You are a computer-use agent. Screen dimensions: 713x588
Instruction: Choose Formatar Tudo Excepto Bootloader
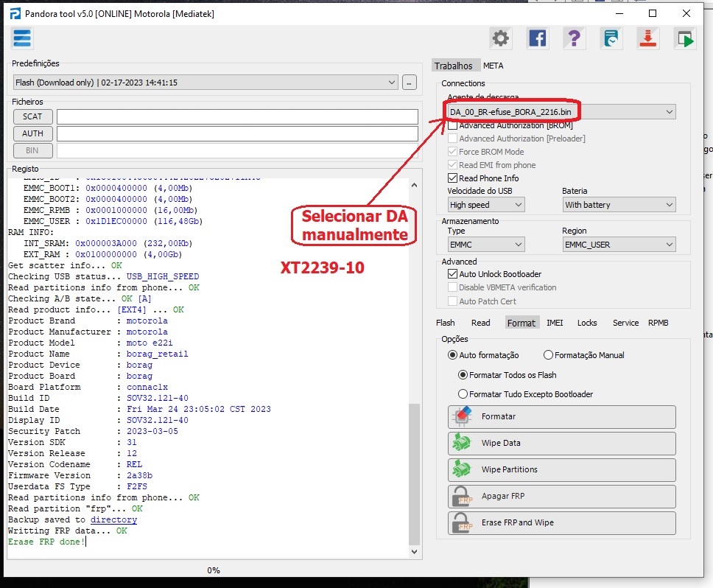tap(463, 393)
